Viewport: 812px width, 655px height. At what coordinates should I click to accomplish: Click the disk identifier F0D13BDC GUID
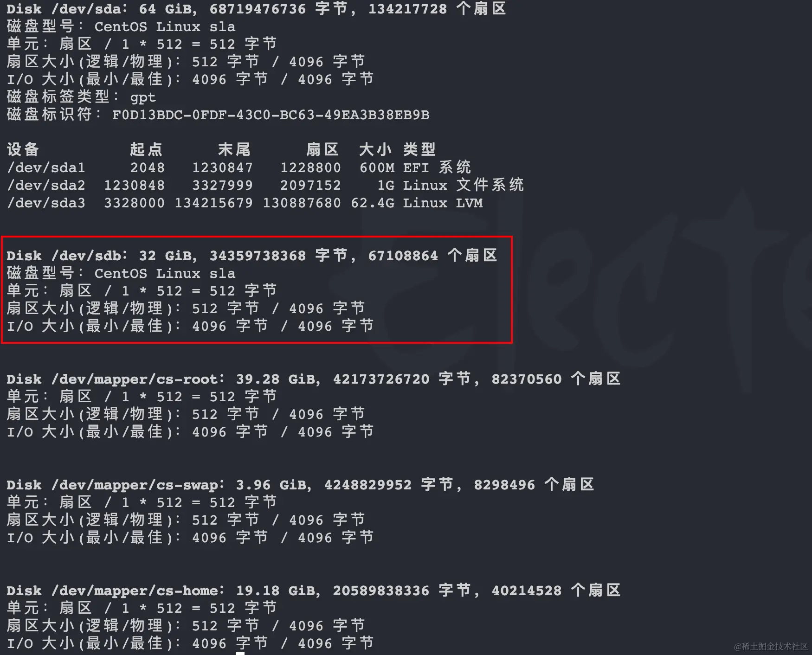(271, 115)
